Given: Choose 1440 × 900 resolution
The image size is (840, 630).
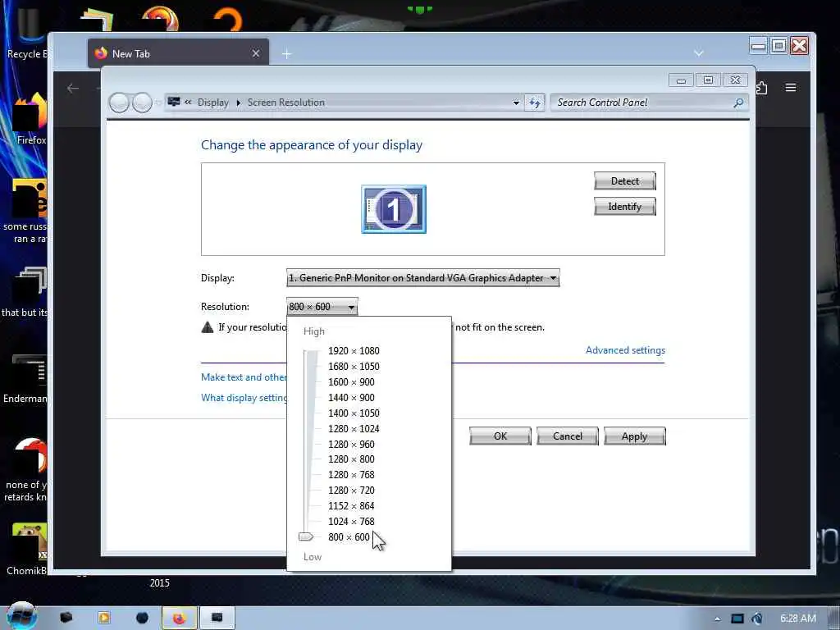Looking at the screenshot, I should coord(351,398).
